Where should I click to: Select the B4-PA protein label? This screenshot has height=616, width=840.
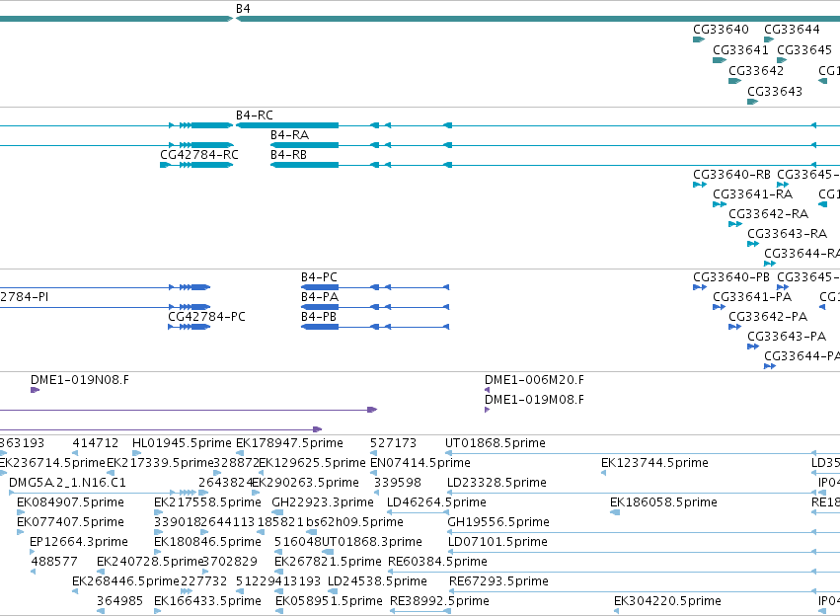(x=320, y=297)
